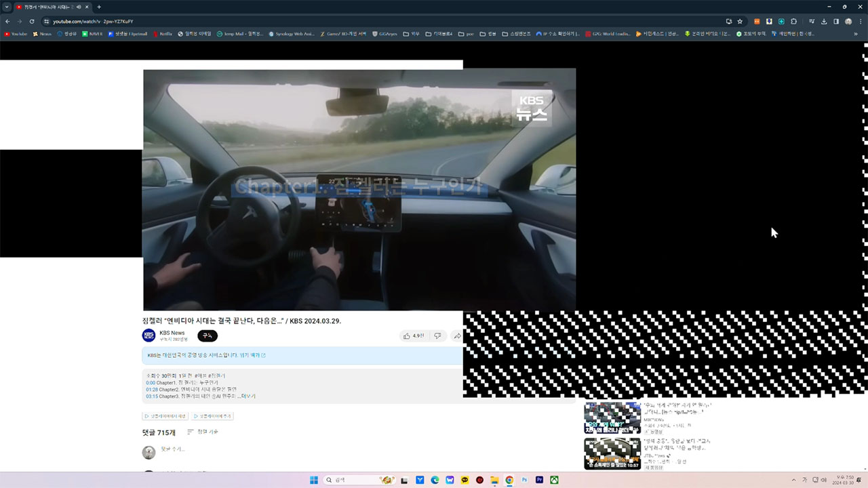
Task: Open the comment sort order dropdown
Action: click(203, 432)
